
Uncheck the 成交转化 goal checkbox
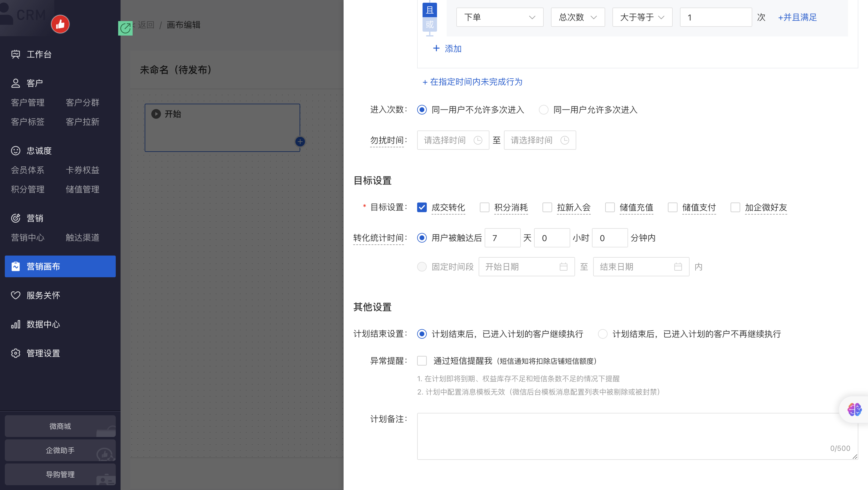pos(422,207)
